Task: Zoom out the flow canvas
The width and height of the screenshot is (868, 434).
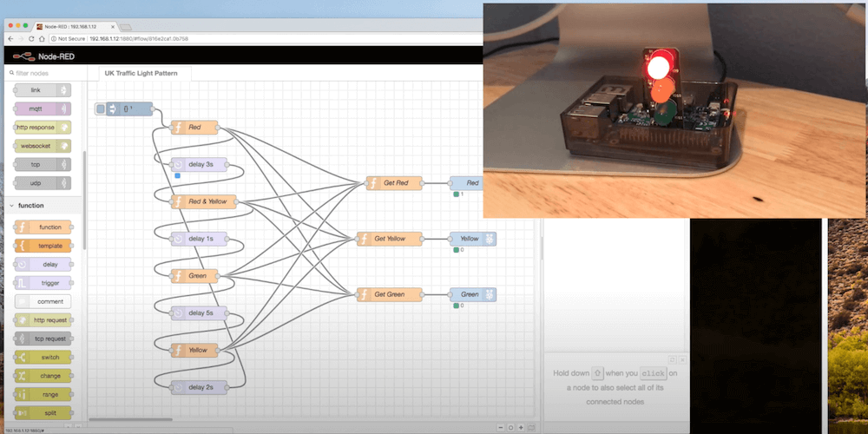Action: pos(501,427)
